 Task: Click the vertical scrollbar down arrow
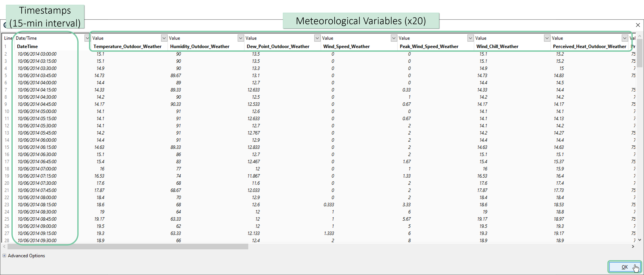(x=639, y=240)
